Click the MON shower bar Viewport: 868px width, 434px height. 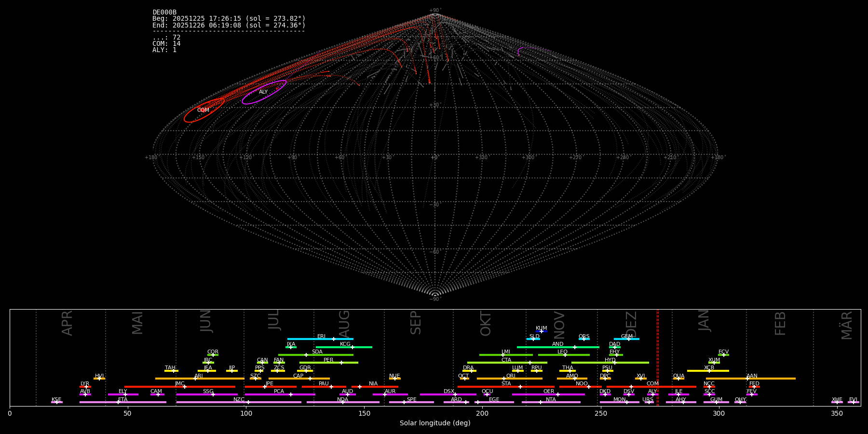point(620,402)
